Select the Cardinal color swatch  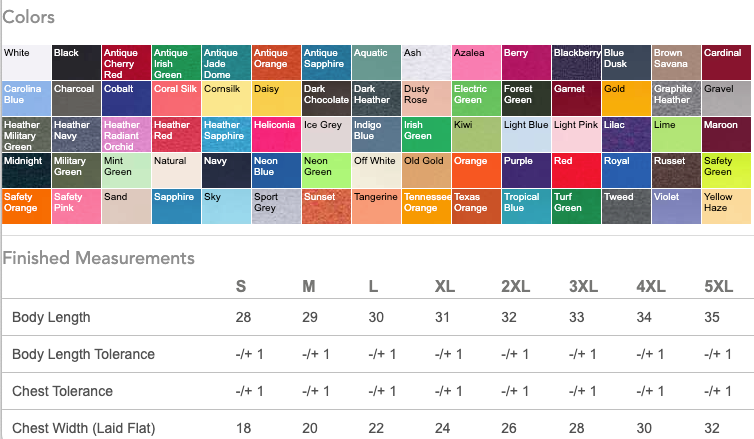point(726,62)
